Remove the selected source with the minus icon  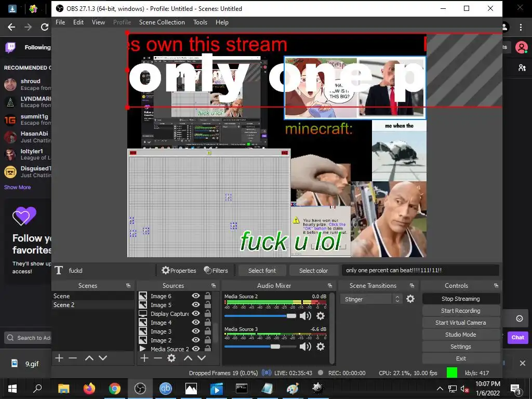158,358
